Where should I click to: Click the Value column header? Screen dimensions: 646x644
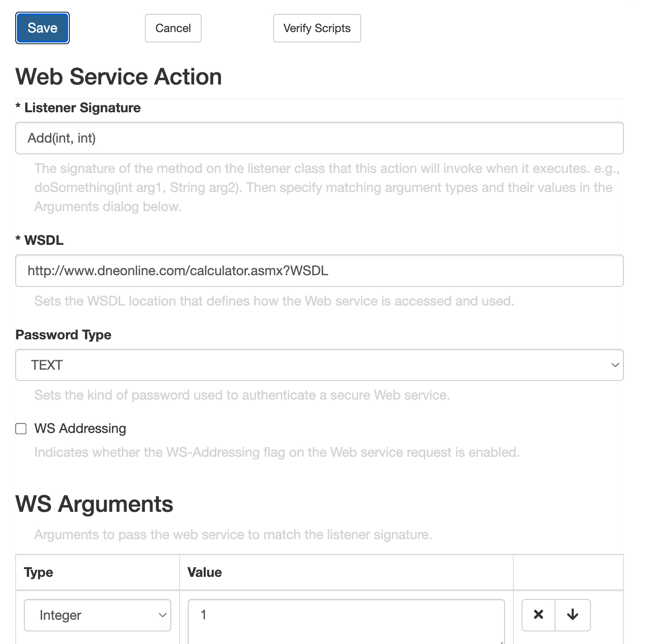(x=204, y=572)
